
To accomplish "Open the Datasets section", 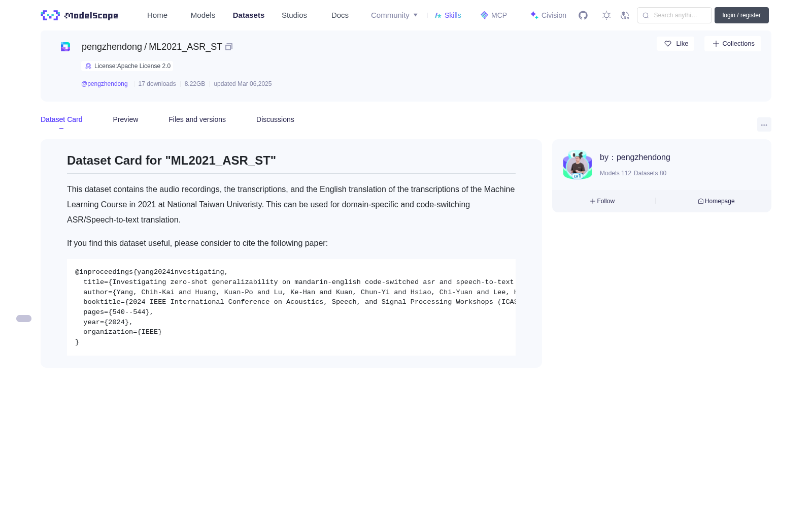I will [x=249, y=15].
